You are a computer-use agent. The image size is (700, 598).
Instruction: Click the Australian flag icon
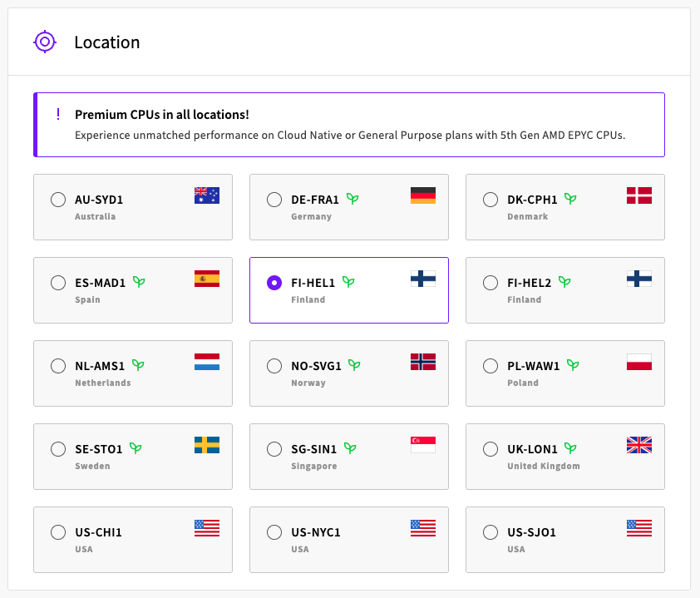point(206,195)
